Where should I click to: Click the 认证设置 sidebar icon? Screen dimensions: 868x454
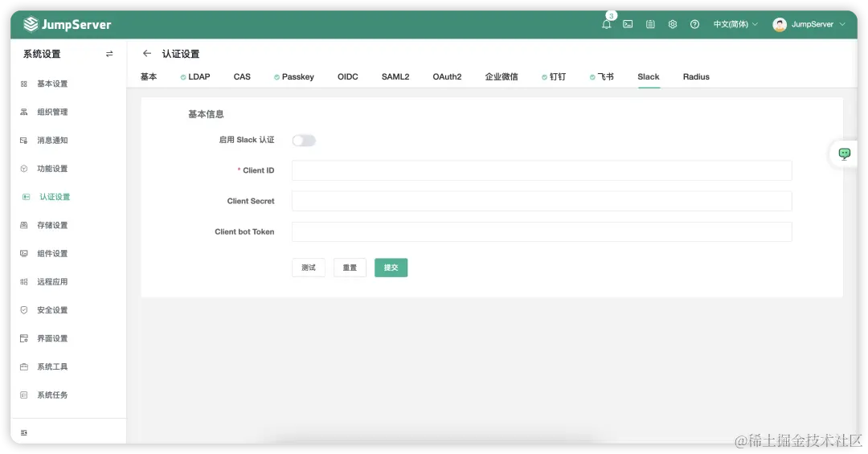coord(26,197)
